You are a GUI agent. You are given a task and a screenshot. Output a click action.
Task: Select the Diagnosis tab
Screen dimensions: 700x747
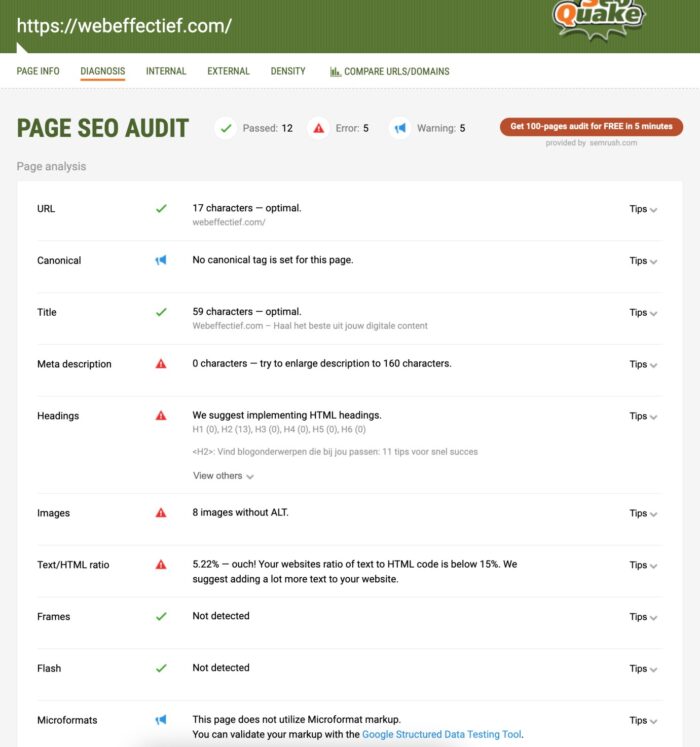[102, 71]
